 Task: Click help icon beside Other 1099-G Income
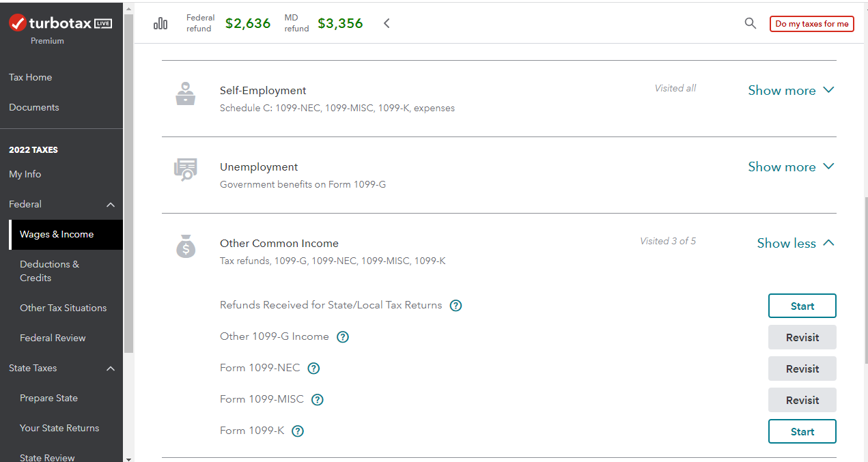tap(343, 337)
